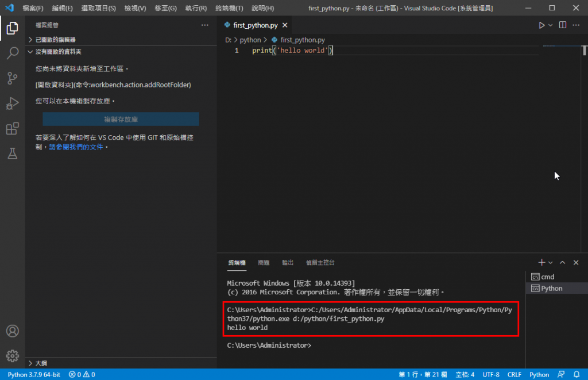Open Explorer panel More Actions ellipsis
This screenshot has width=588, height=380.
[205, 25]
